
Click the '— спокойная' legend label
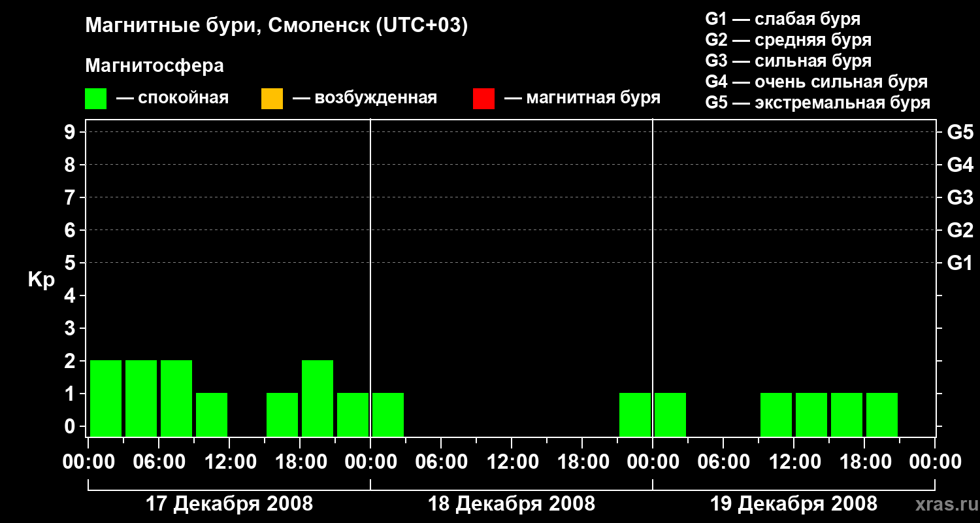[x=172, y=99]
